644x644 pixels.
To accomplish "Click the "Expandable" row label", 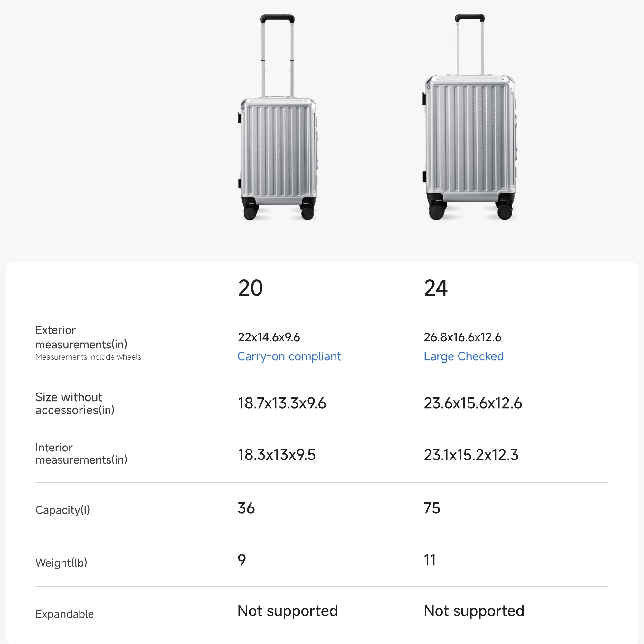I will tap(64, 614).
